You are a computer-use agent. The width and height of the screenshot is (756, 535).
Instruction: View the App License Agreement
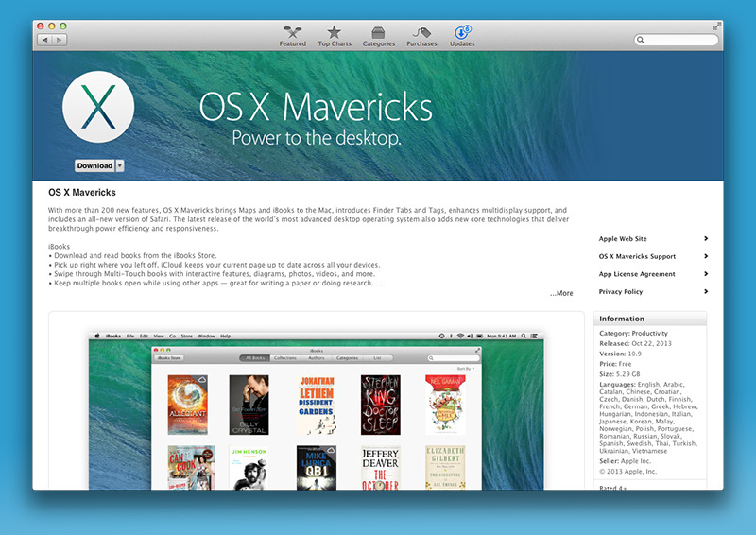pyautogui.click(x=637, y=274)
